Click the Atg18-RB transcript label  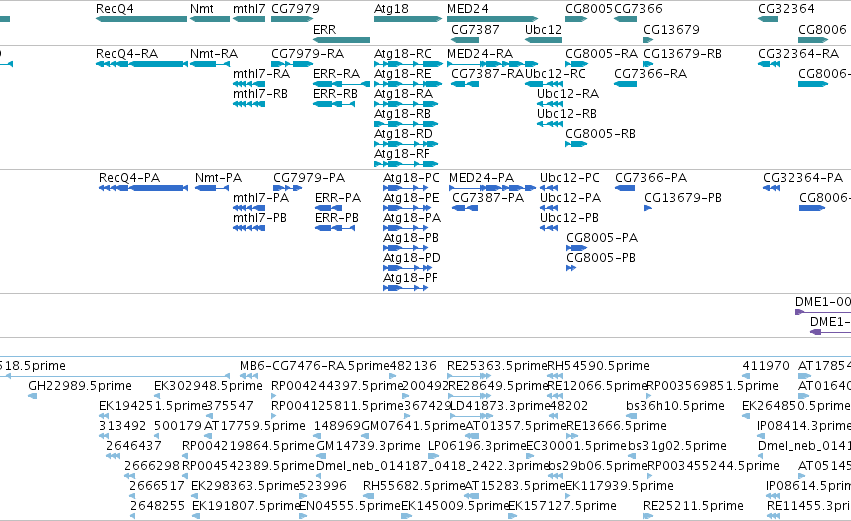[402, 114]
